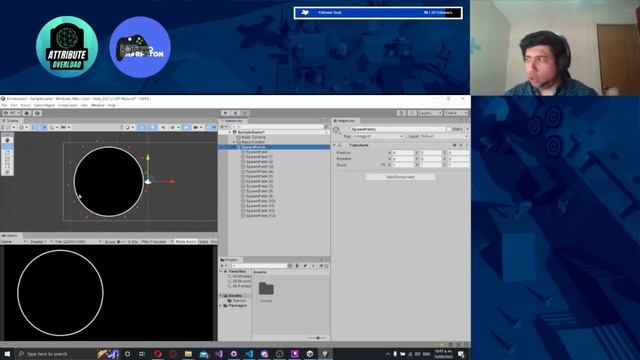Open the Help menu
The image size is (640, 360).
111,105
